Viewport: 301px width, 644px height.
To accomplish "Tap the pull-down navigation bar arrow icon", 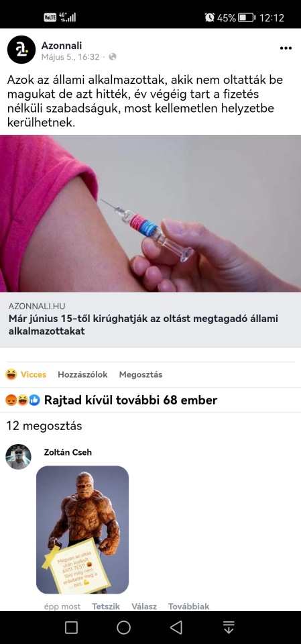I will click(229, 628).
